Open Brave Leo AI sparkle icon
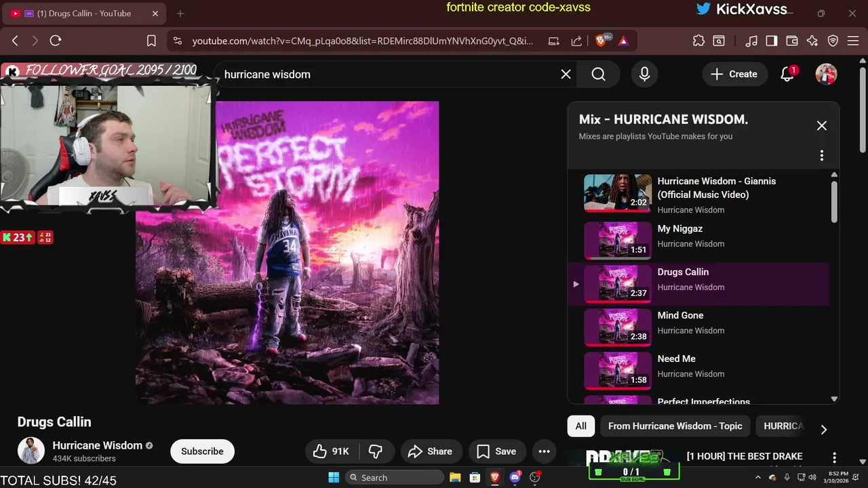 click(x=812, y=41)
